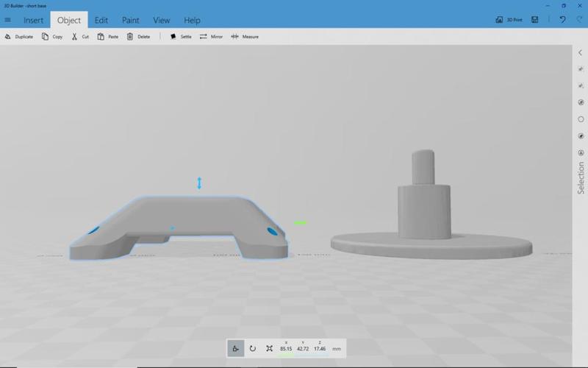The image size is (588, 368).
Task: Click the Measure ruler icon
Action: click(x=234, y=36)
